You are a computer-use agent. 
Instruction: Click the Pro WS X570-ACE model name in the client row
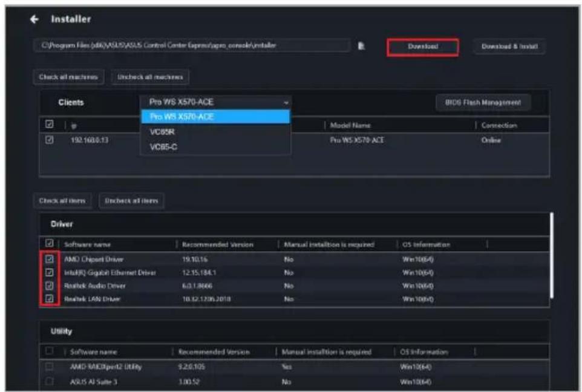(357, 140)
